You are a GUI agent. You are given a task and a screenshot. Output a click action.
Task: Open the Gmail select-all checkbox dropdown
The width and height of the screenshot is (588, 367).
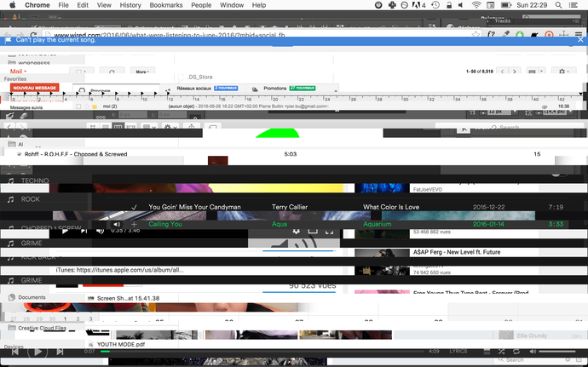[x=81, y=72]
